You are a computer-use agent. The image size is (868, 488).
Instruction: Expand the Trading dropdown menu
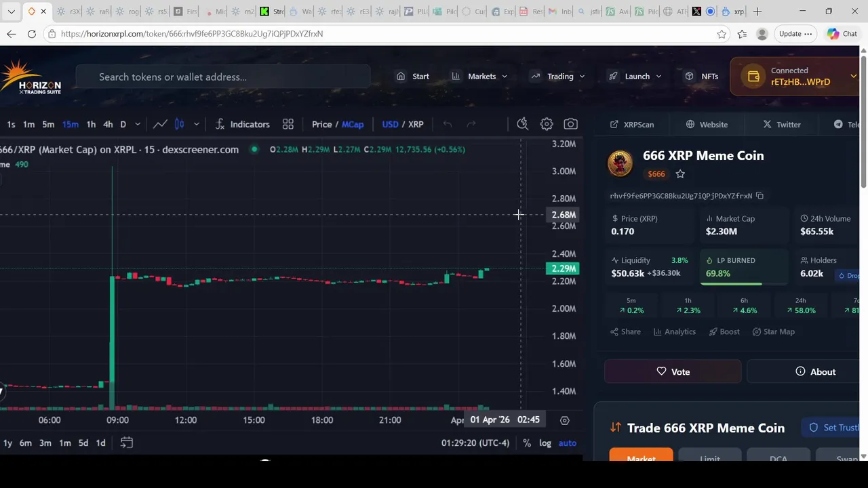pos(557,77)
